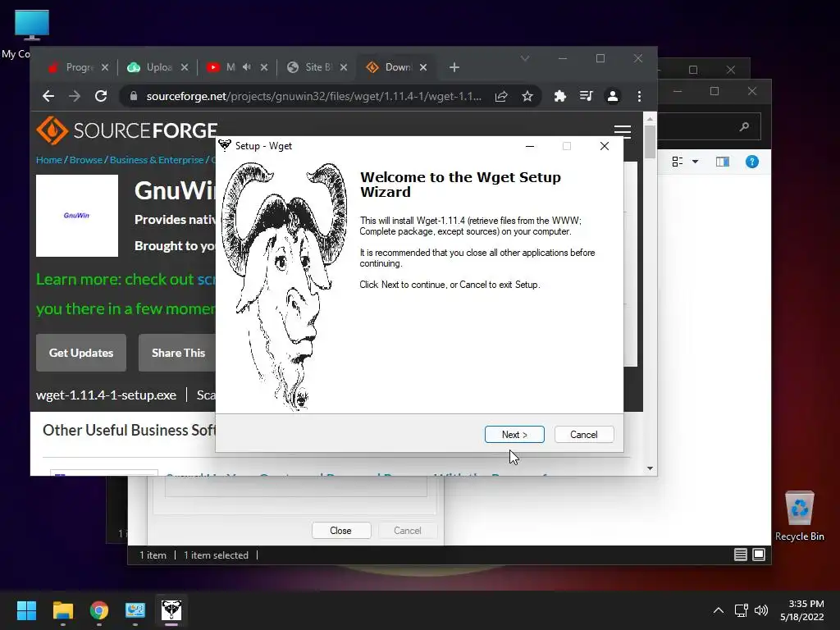The height and width of the screenshot is (630, 840).
Task: Click the SourceForge page scrollbar thumb
Action: (650, 142)
